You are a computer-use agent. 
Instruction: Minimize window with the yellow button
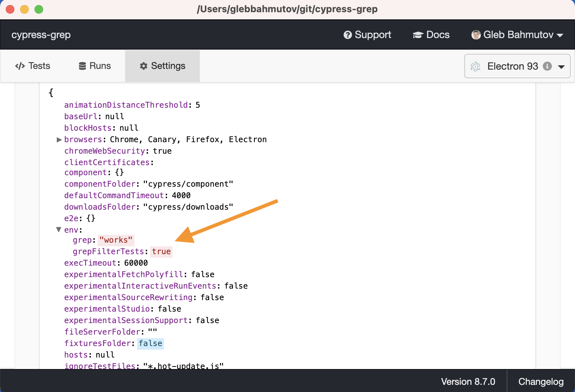click(x=24, y=9)
